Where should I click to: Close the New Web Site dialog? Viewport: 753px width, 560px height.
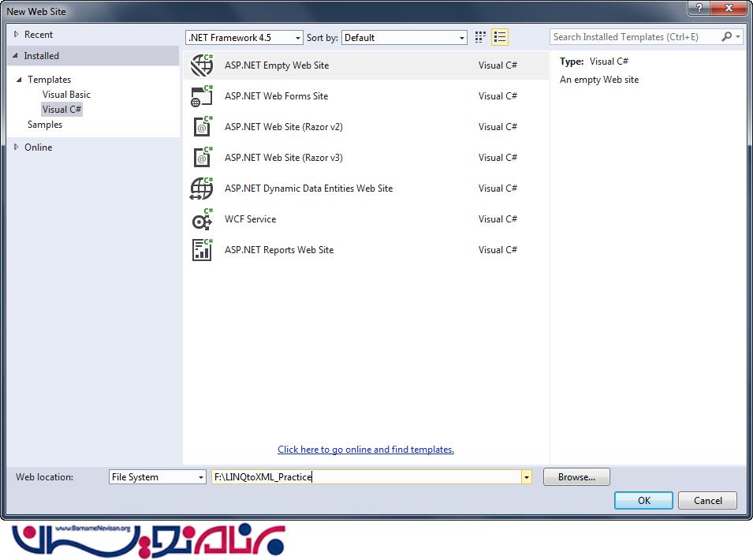[x=729, y=8]
